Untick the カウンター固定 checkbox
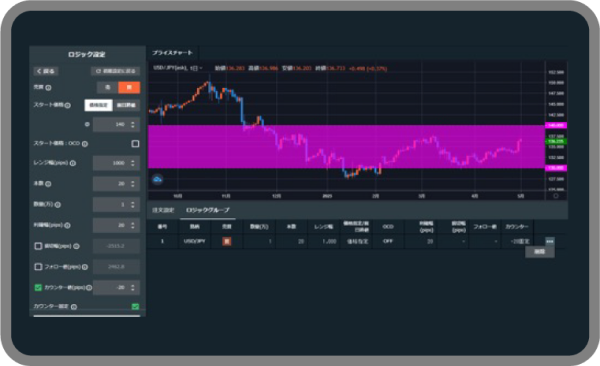The width and height of the screenshot is (600, 366). tap(135, 307)
